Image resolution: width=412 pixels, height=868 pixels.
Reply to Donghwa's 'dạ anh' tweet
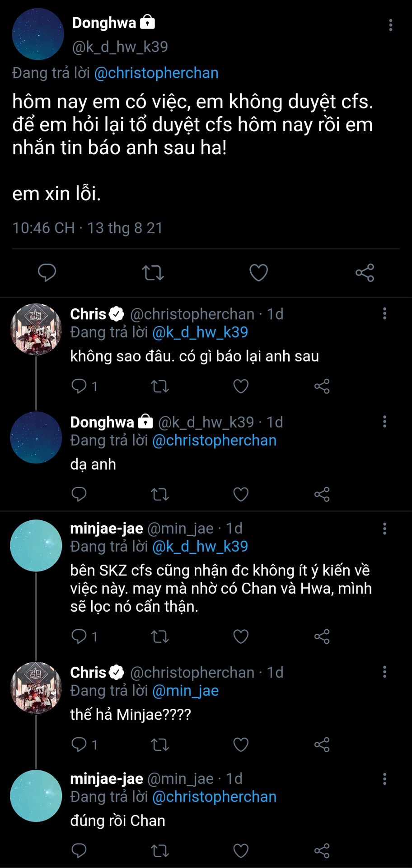(x=79, y=494)
